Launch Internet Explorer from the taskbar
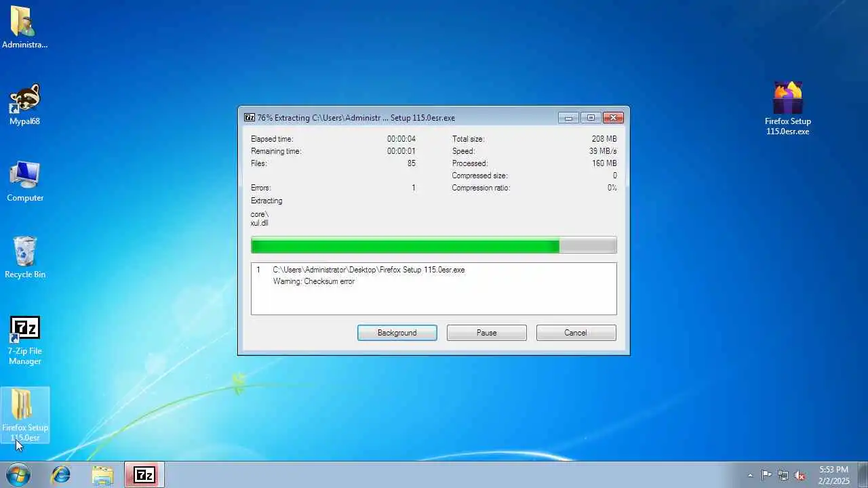The width and height of the screenshot is (868, 488). click(61, 474)
